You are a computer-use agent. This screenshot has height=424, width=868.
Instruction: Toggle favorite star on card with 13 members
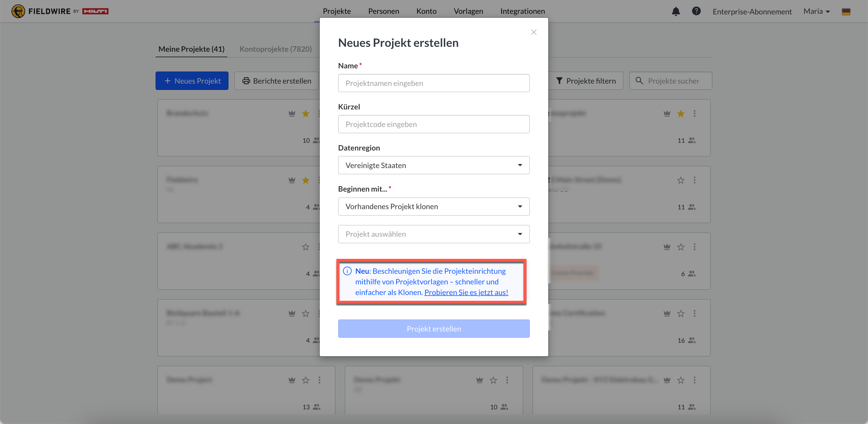pyautogui.click(x=306, y=380)
